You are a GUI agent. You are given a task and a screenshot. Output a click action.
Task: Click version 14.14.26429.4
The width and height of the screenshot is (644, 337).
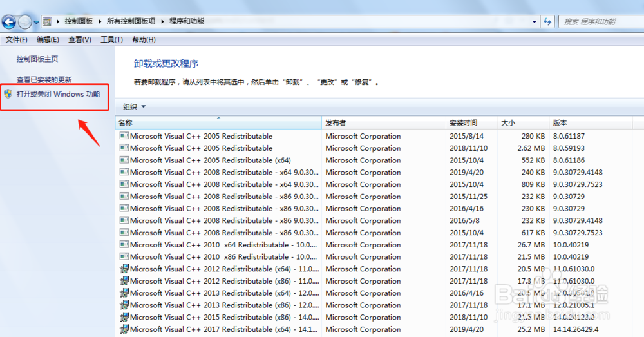click(x=575, y=330)
